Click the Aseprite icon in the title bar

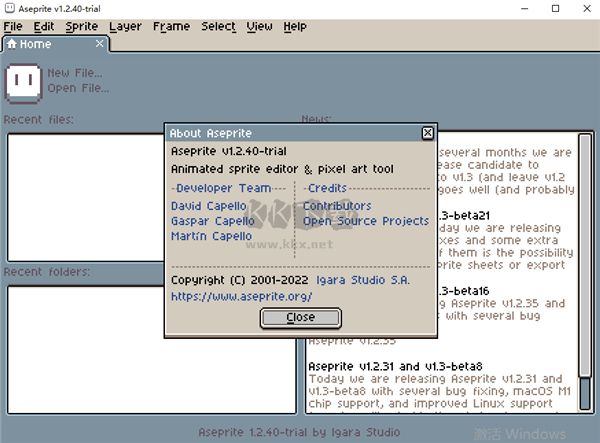click(10, 8)
